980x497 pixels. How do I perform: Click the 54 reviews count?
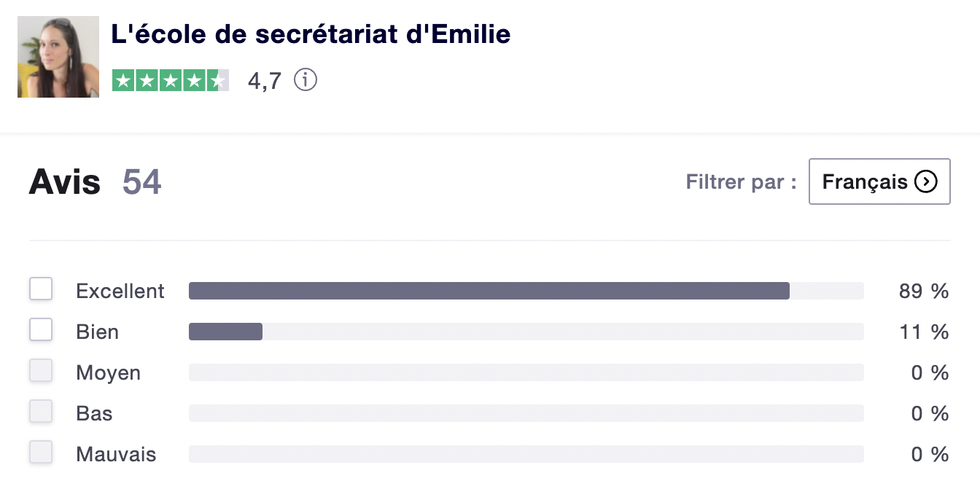point(141,182)
